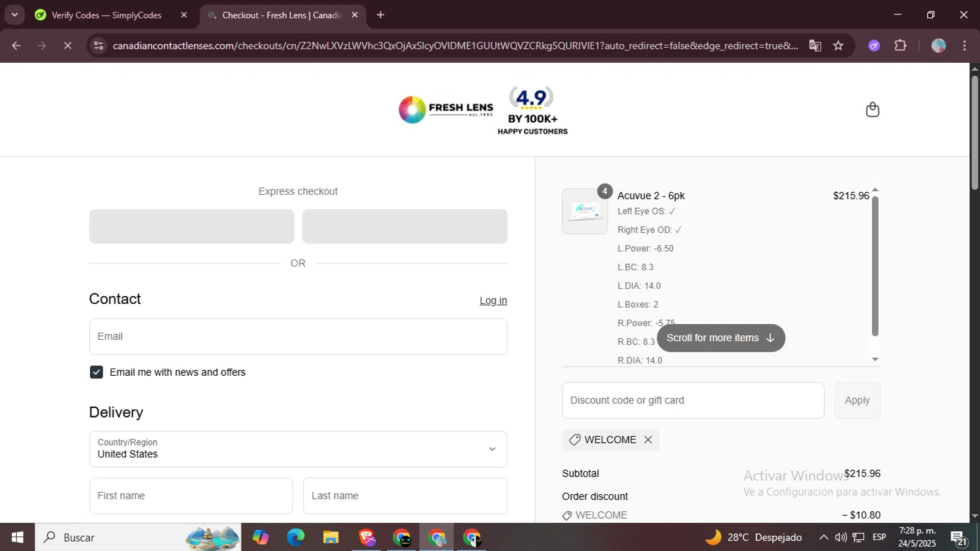Close the Checkout Fresh Lens tab

click(355, 15)
